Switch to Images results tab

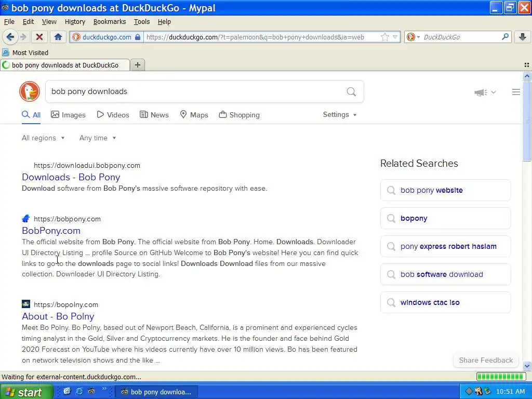(x=68, y=115)
